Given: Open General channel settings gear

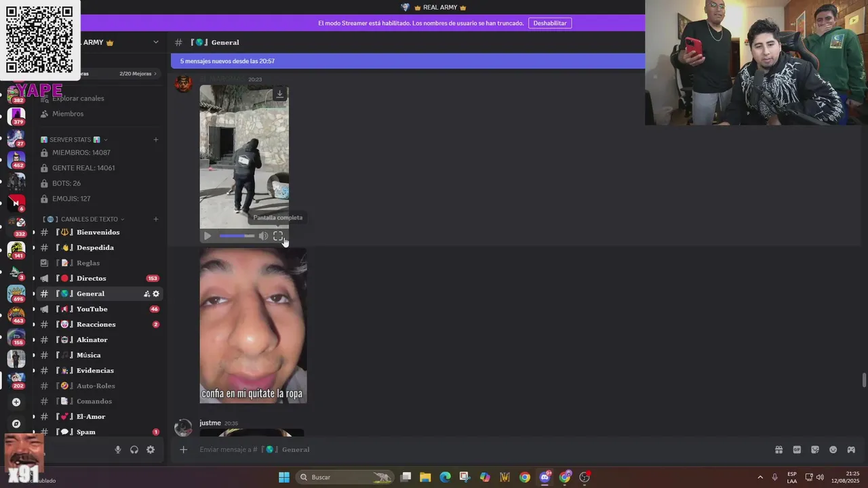Looking at the screenshot, I should tap(156, 293).
